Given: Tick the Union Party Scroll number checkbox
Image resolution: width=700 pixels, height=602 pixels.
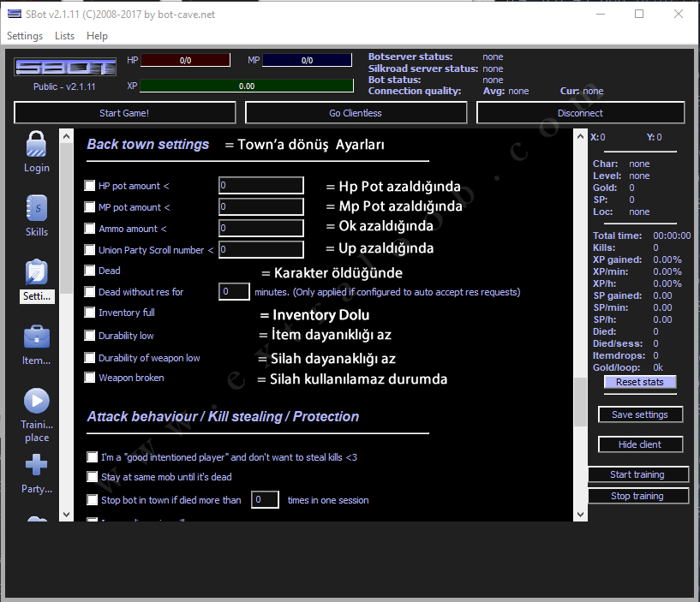Looking at the screenshot, I should click(x=90, y=250).
